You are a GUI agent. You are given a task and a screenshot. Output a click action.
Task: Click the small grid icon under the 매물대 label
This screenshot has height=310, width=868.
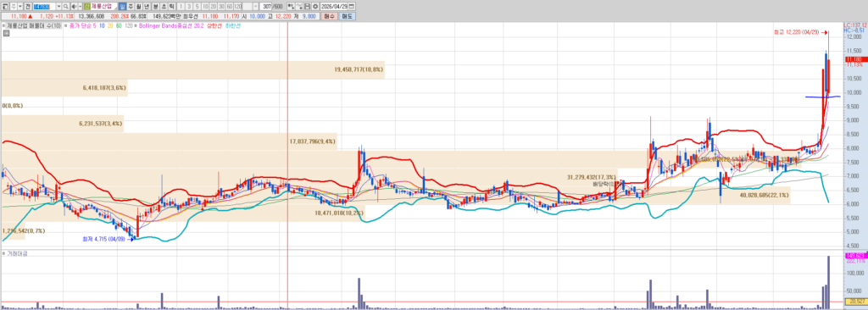(x=6, y=33)
